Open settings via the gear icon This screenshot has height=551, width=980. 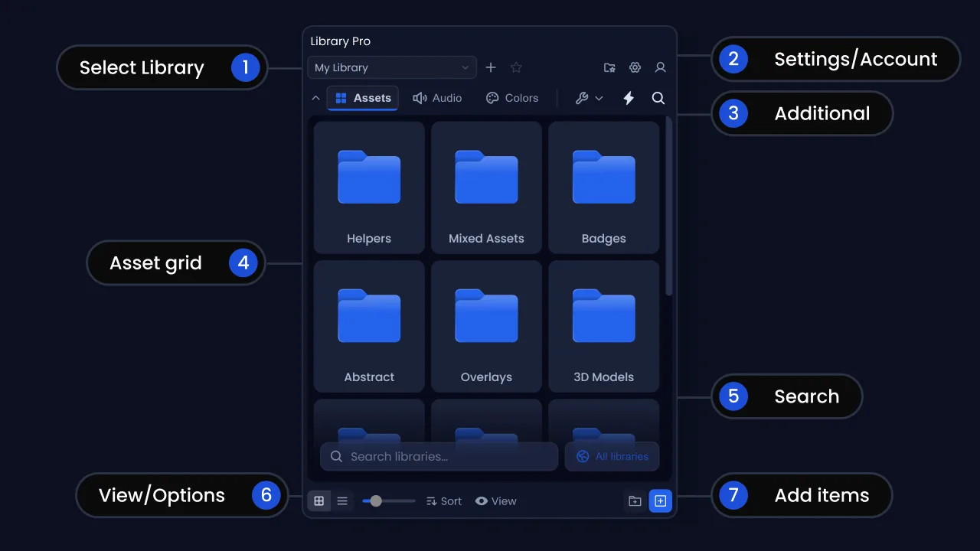click(635, 67)
